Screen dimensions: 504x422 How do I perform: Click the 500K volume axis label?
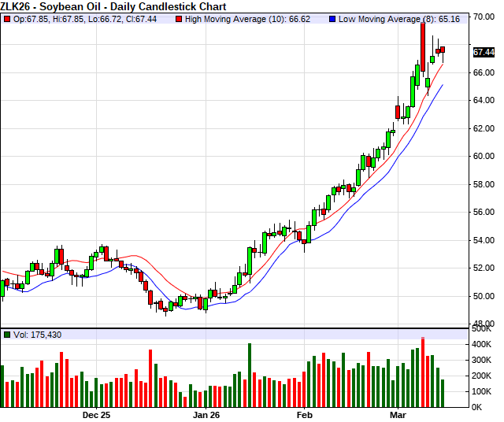482,330
